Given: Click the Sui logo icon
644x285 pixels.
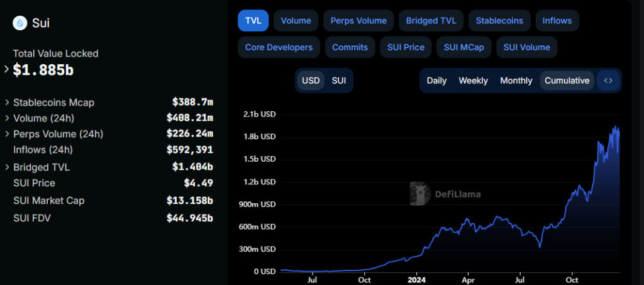Looking at the screenshot, I should (x=19, y=23).
